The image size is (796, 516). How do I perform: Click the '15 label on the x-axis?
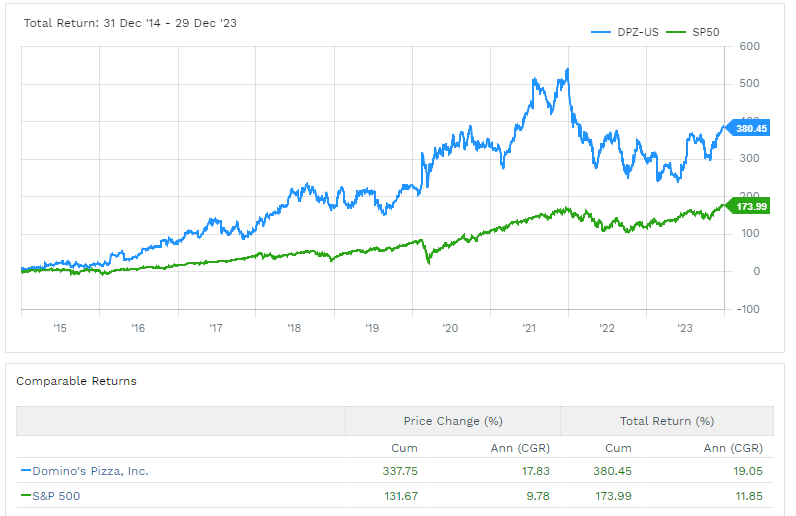coord(60,328)
